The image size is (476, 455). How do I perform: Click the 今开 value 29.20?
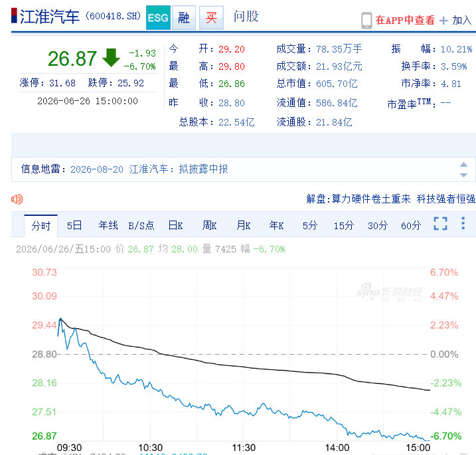[232, 49]
